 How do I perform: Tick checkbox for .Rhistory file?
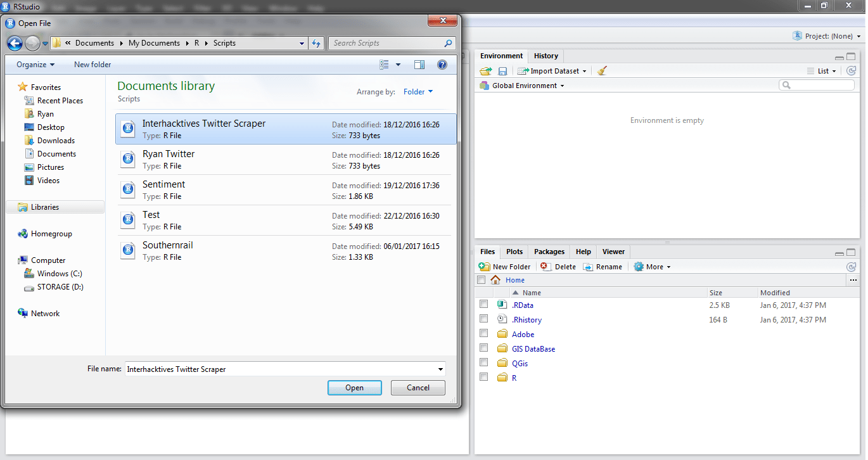pos(484,319)
